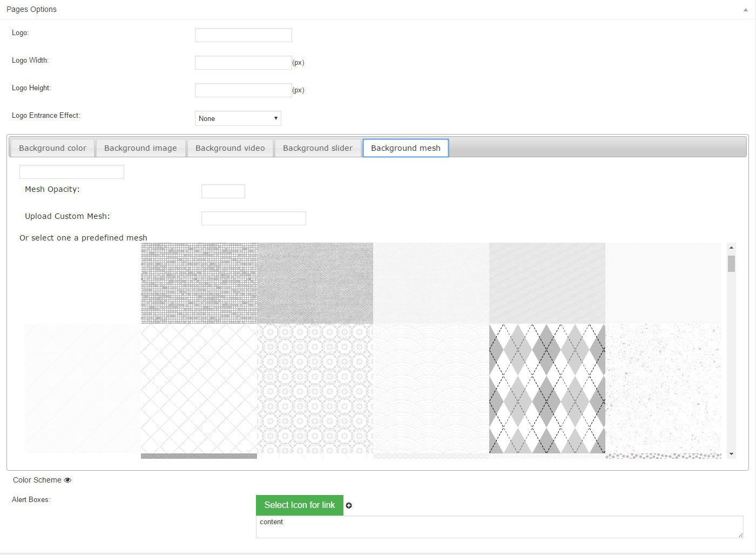Switch to Background color tab

point(52,148)
